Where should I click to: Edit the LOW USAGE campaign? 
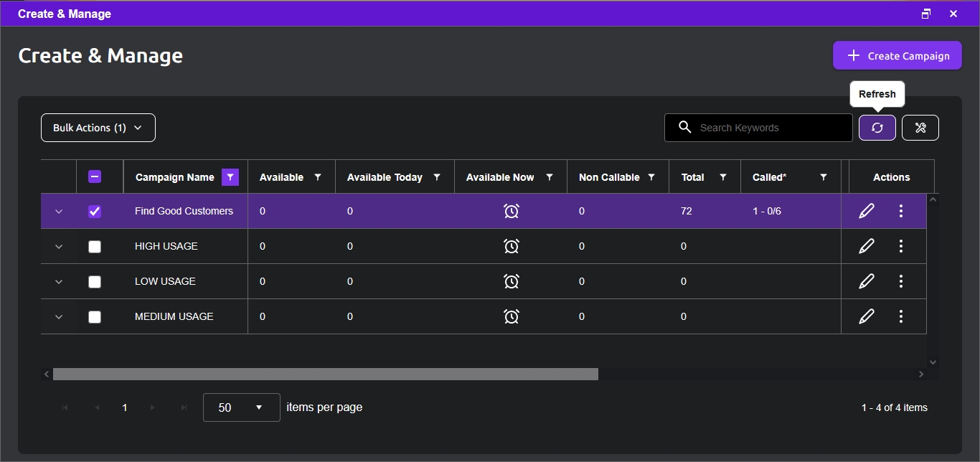(x=866, y=281)
